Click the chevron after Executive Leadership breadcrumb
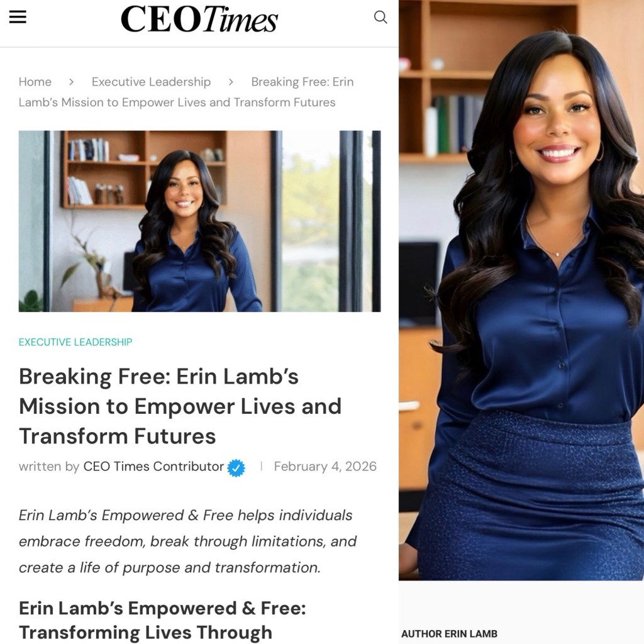 (231, 82)
